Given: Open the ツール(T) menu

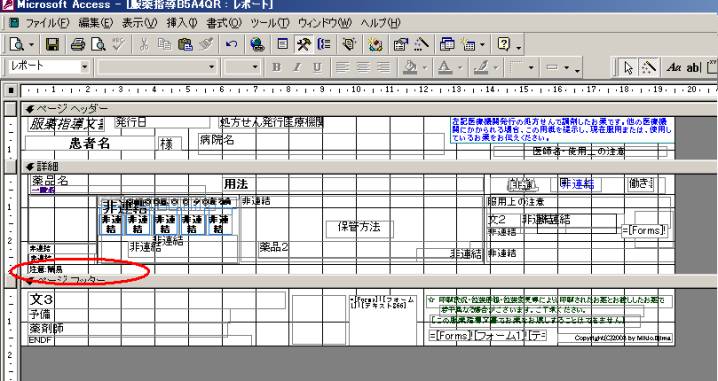Looking at the screenshot, I should [x=270, y=22].
